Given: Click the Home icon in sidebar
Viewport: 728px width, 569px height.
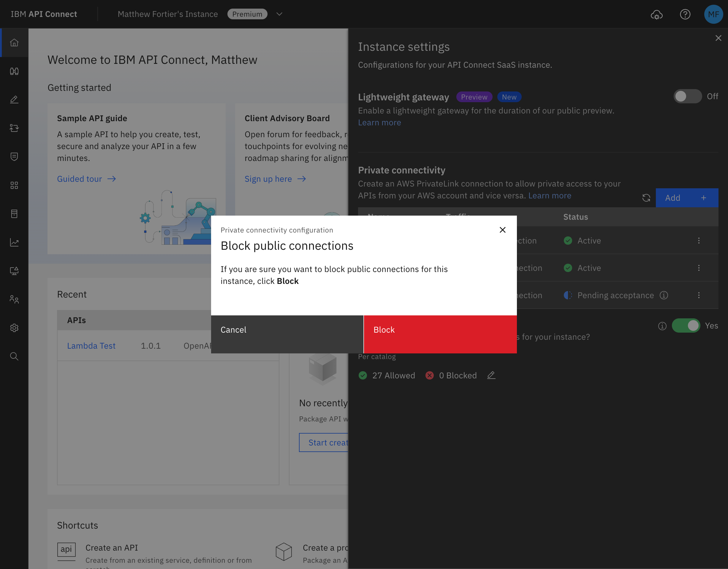Looking at the screenshot, I should (x=14, y=43).
